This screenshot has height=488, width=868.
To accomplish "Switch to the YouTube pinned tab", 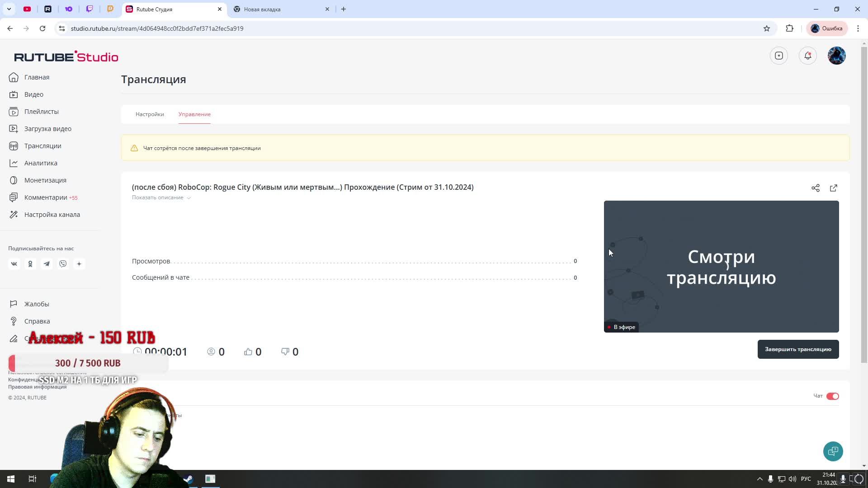I will coord(27,9).
